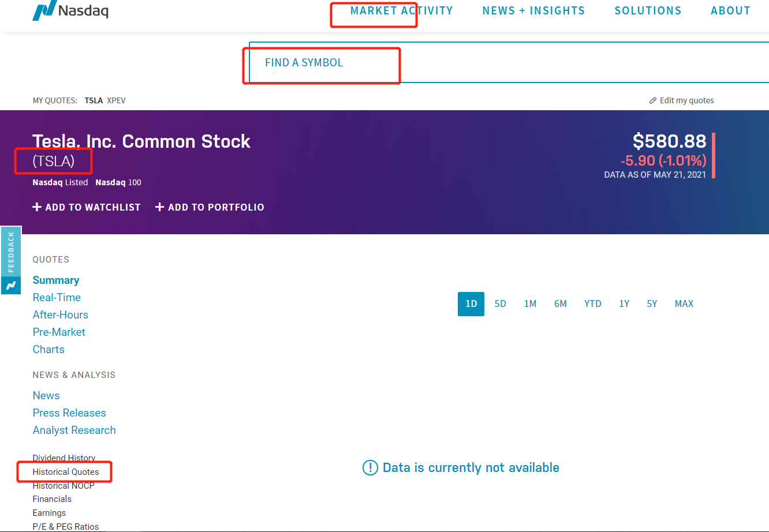Click the plus icon for Add to Portfolio

160,207
